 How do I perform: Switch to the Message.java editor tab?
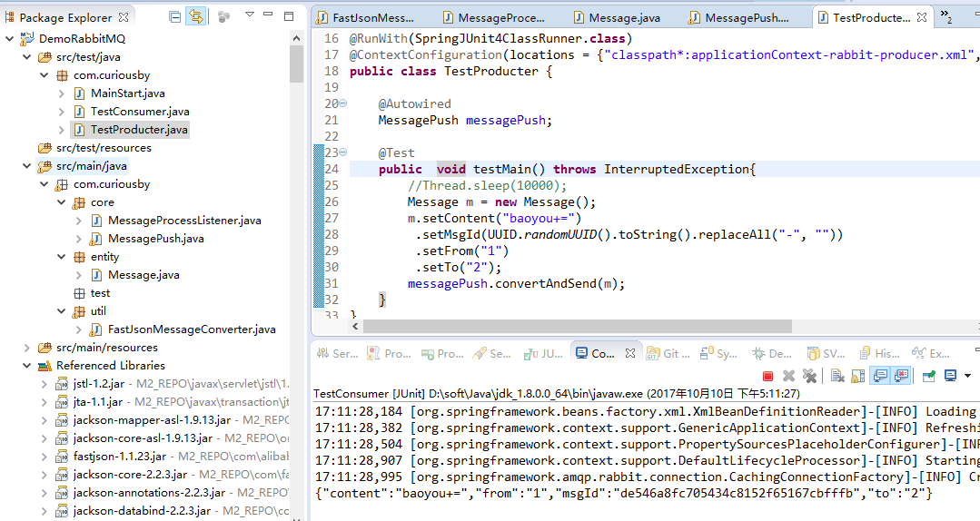623,18
